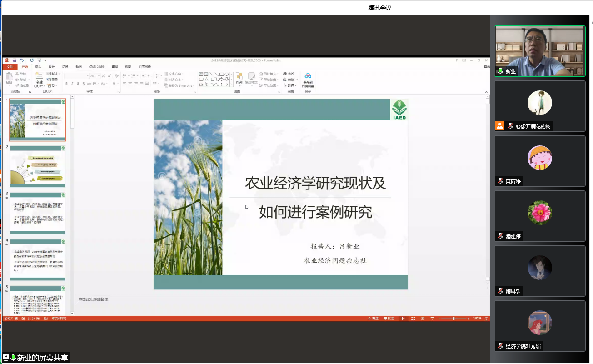This screenshot has width=593, height=364.
Task: Click the Save to Baidu Netdisk icon
Action: 308,78
